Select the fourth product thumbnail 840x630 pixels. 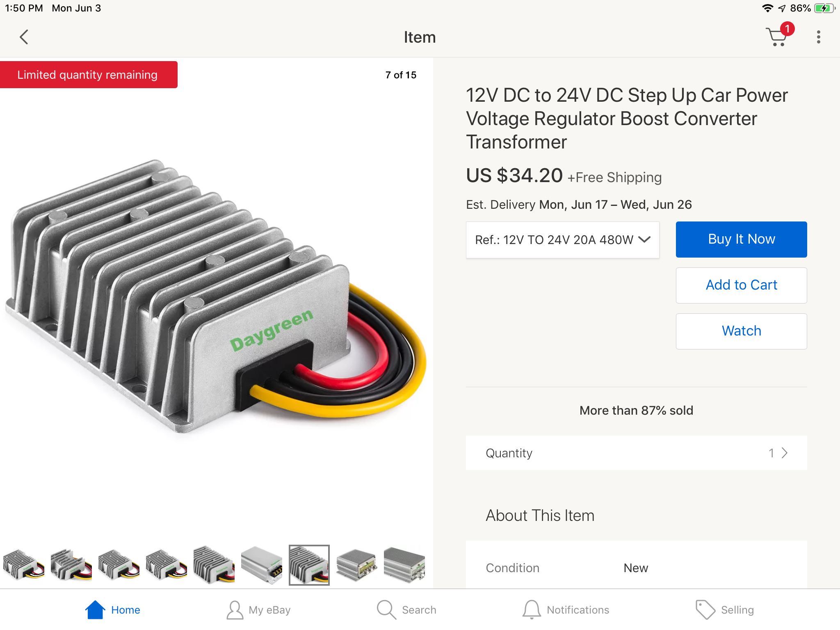[167, 565]
